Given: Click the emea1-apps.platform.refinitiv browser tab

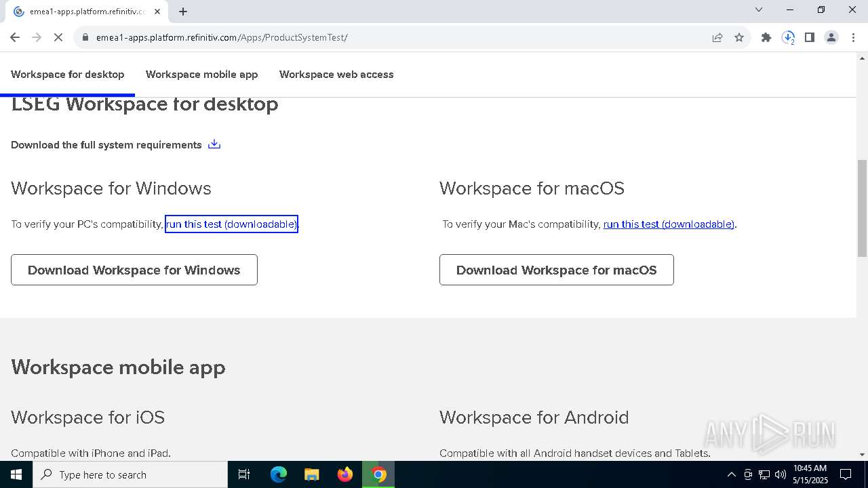Looking at the screenshot, I should coord(87,12).
